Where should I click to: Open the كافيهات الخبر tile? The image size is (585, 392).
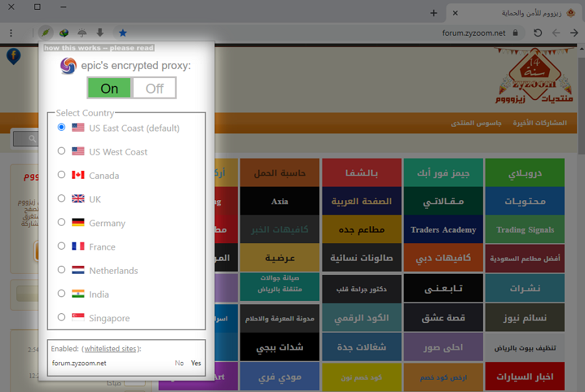(x=279, y=229)
